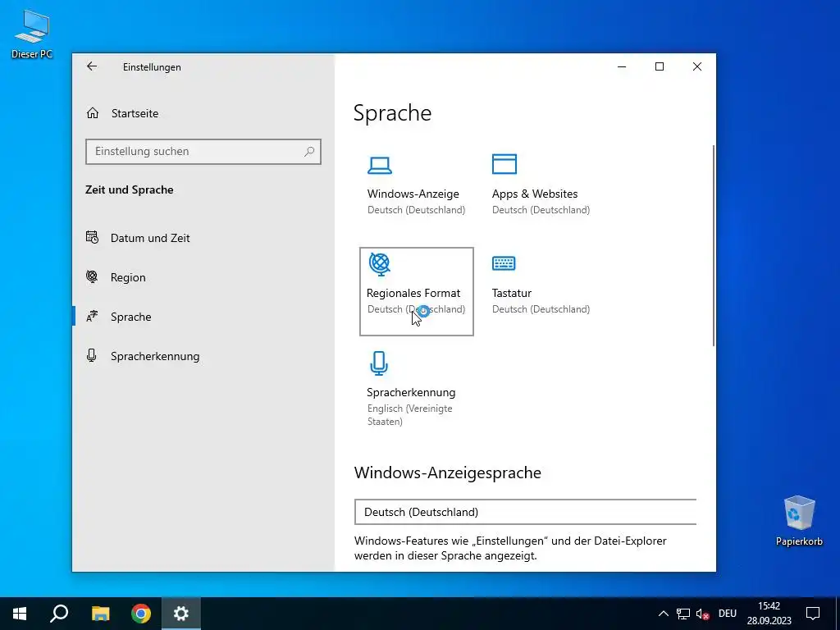Minimize the Einstellungen window
This screenshot has width=840, height=630.
(622, 66)
